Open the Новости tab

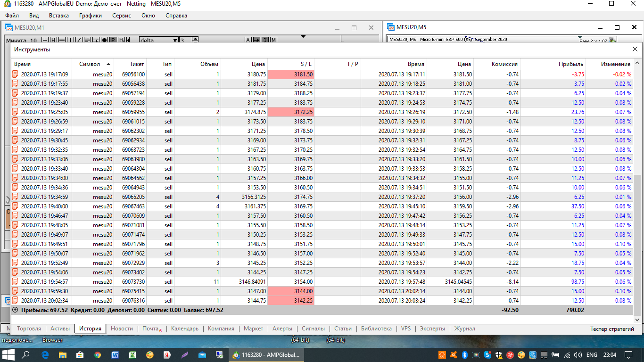click(x=122, y=329)
